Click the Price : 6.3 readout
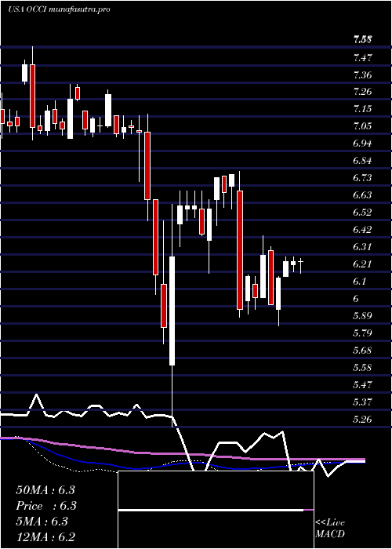392x549 pixels. pyautogui.click(x=45, y=506)
